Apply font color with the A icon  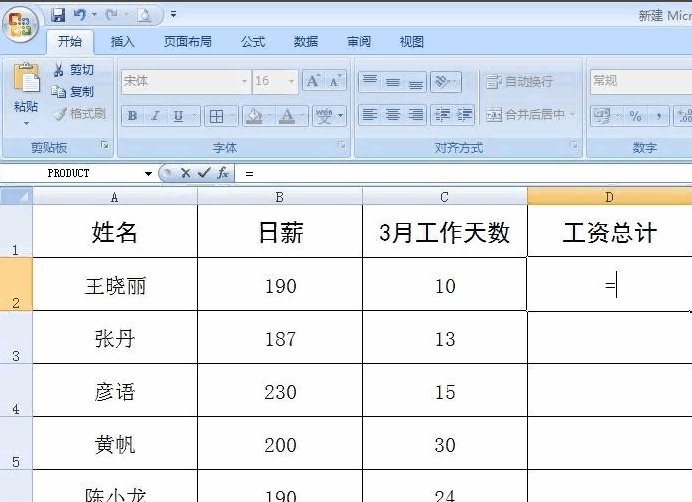pyautogui.click(x=287, y=116)
